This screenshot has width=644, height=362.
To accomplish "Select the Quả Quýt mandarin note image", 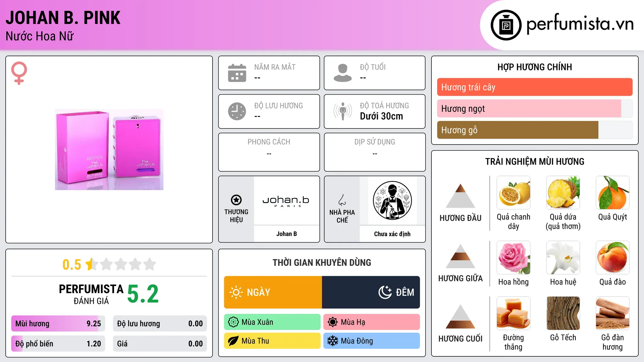I will (x=613, y=193).
